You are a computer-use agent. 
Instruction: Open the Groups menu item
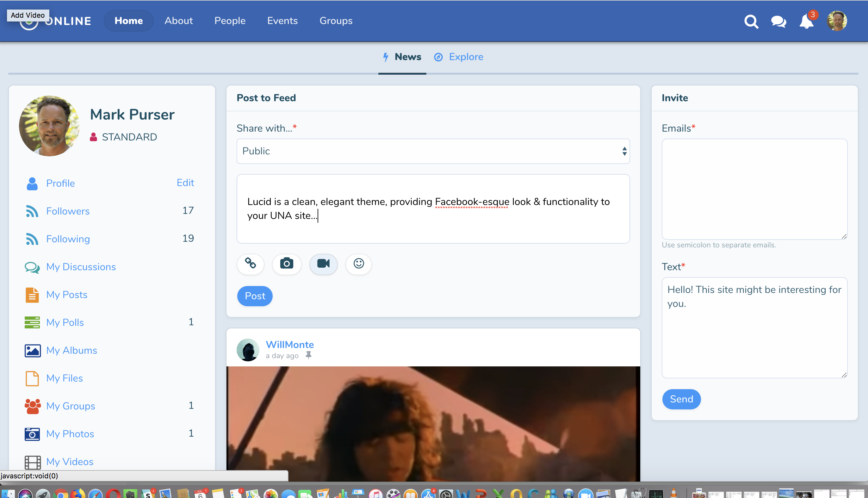coord(336,21)
